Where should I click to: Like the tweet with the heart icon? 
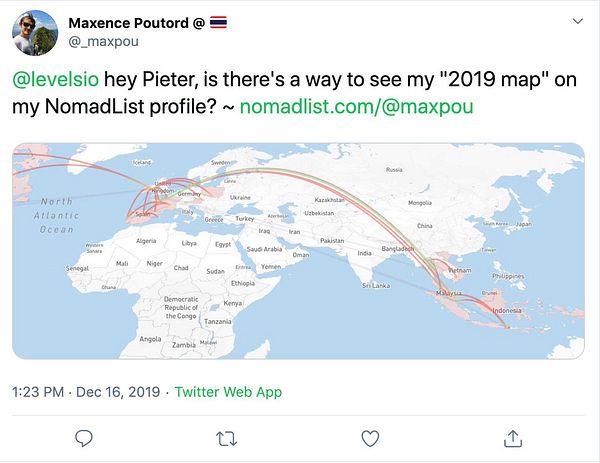(x=370, y=439)
